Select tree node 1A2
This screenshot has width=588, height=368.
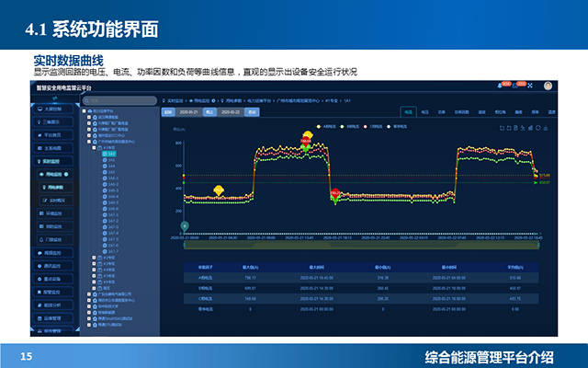click(x=109, y=160)
